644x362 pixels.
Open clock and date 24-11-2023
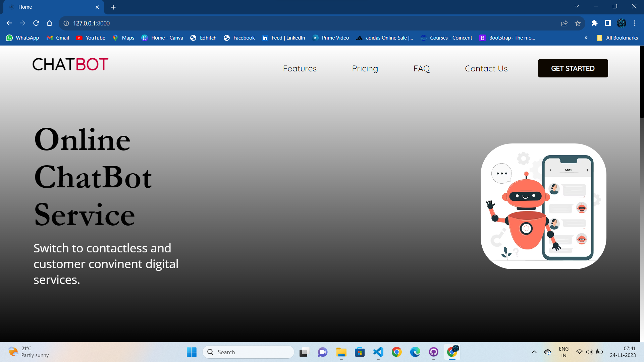pos(623,352)
